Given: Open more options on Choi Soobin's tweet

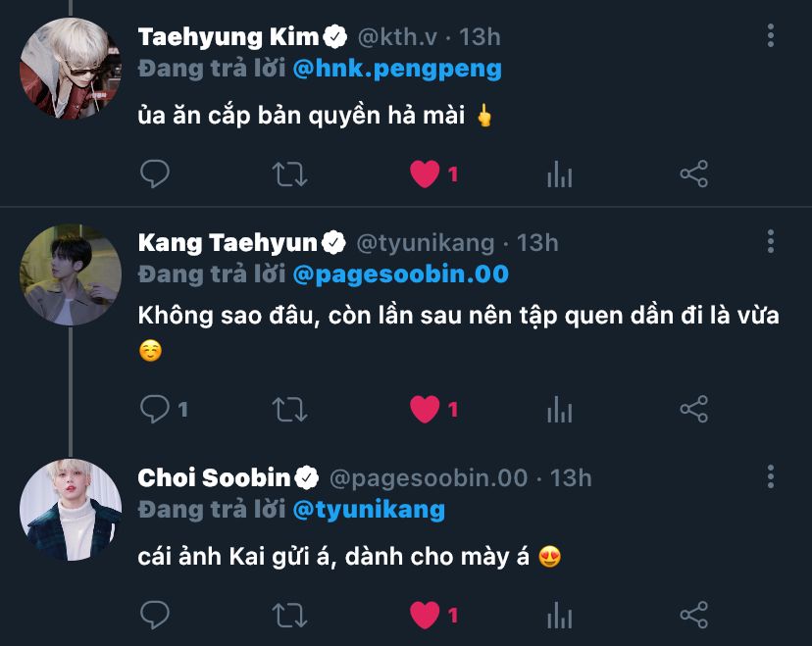Looking at the screenshot, I should 771,477.
